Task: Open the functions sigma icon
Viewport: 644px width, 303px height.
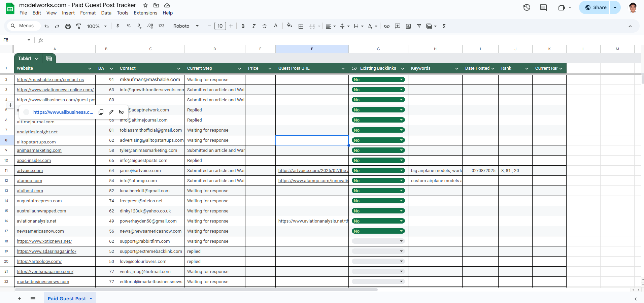Action: tap(444, 26)
